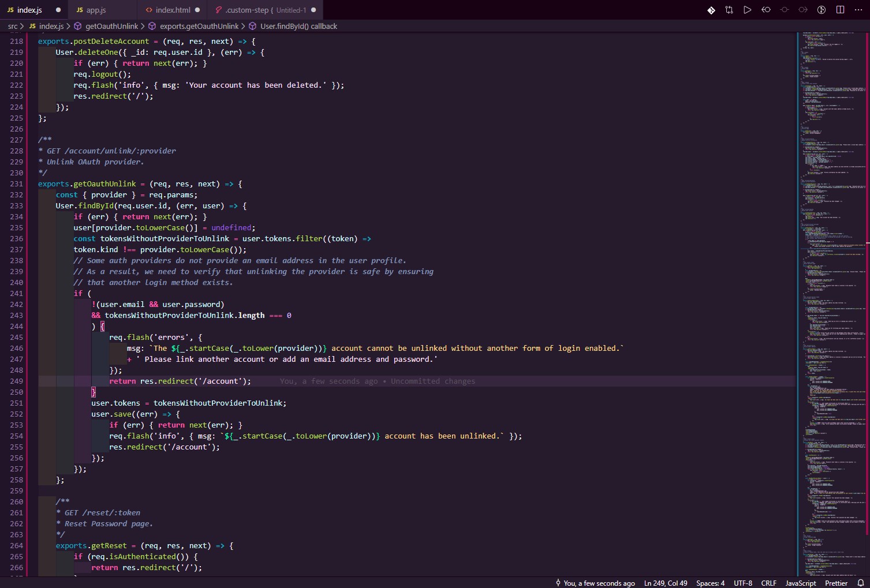Go to line via Ln 249, Col 49
Screen dimensions: 870x588
666,583
